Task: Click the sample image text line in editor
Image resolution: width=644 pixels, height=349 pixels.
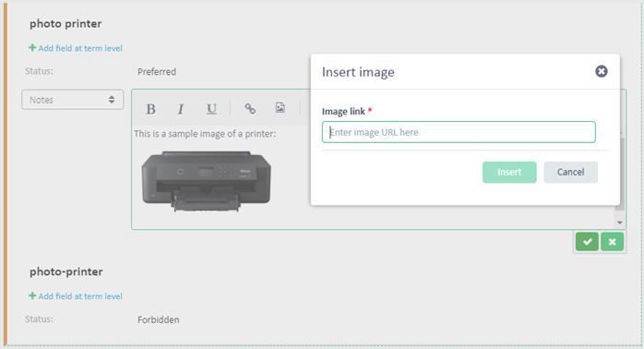Action: (x=205, y=134)
